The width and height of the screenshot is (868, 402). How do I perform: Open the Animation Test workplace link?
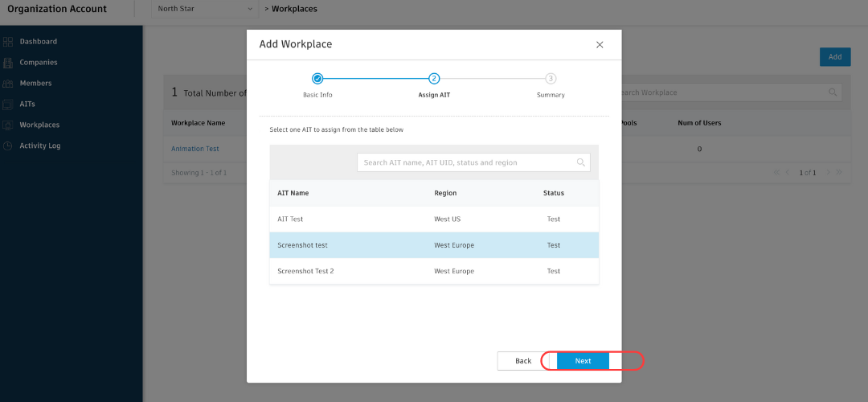[x=194, y=149]
